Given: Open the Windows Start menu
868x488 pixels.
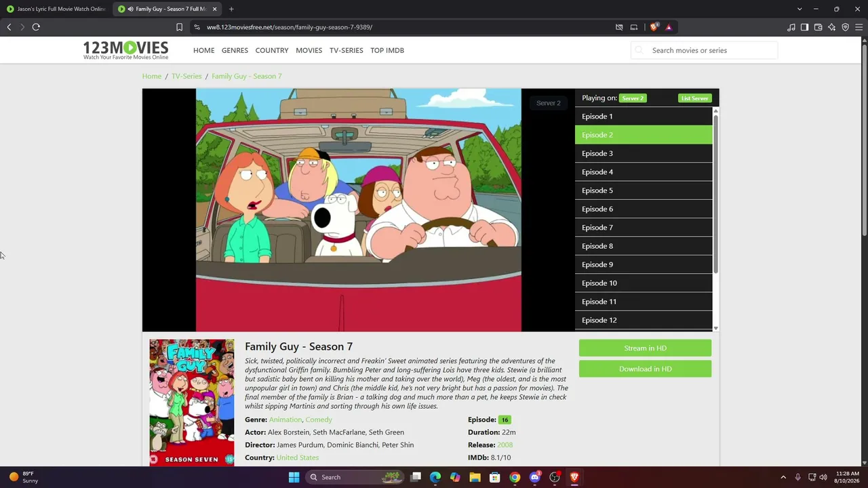Looking at the screenshot, I should tap(294, 477).
